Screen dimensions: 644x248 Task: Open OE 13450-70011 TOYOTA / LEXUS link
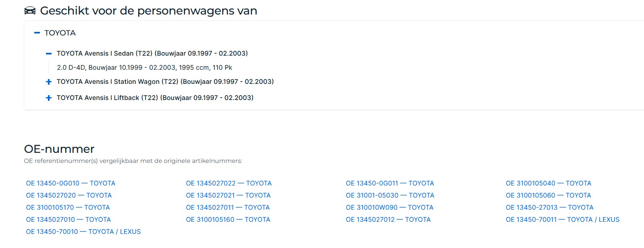coord(562,220)
